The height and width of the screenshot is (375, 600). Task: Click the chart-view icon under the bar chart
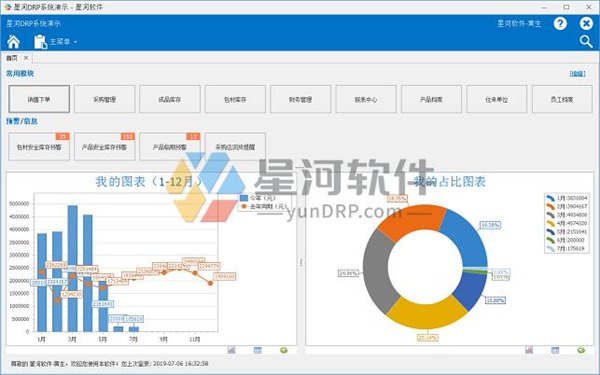tap(232, 350)
